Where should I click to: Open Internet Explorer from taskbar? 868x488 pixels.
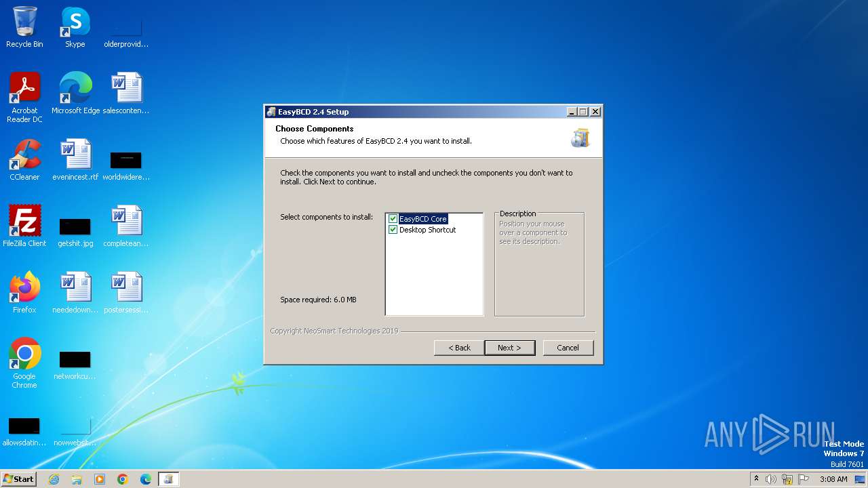click(54, 479)
